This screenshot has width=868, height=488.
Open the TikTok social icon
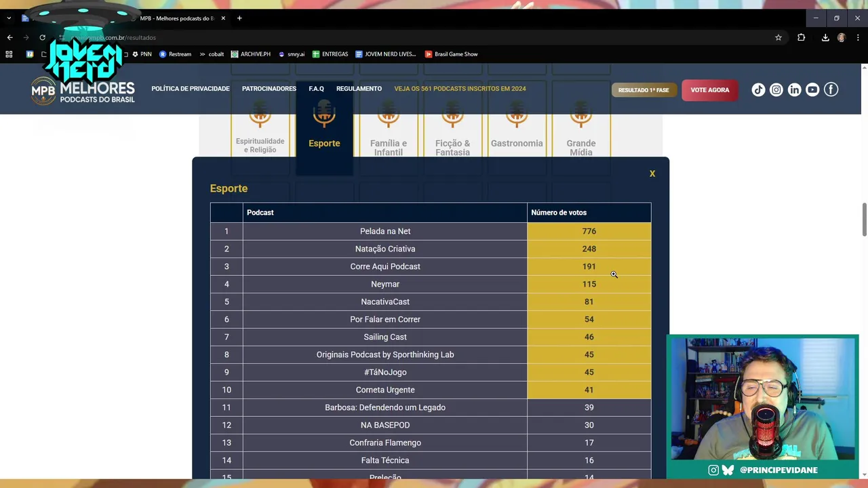[758, 89]
